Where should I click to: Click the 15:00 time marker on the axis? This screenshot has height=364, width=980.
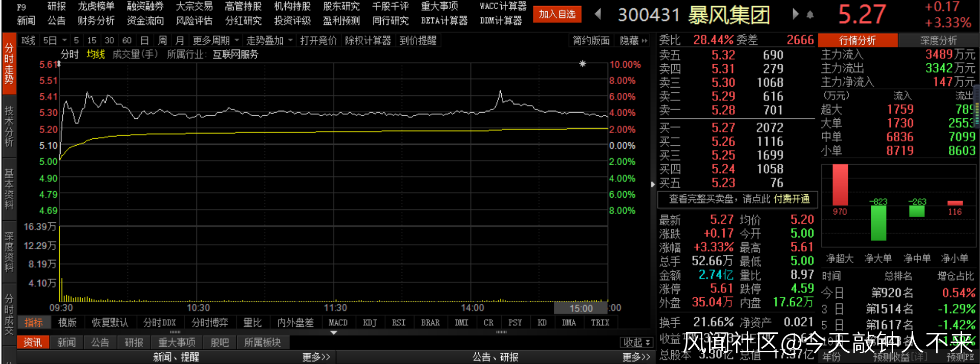581,308
